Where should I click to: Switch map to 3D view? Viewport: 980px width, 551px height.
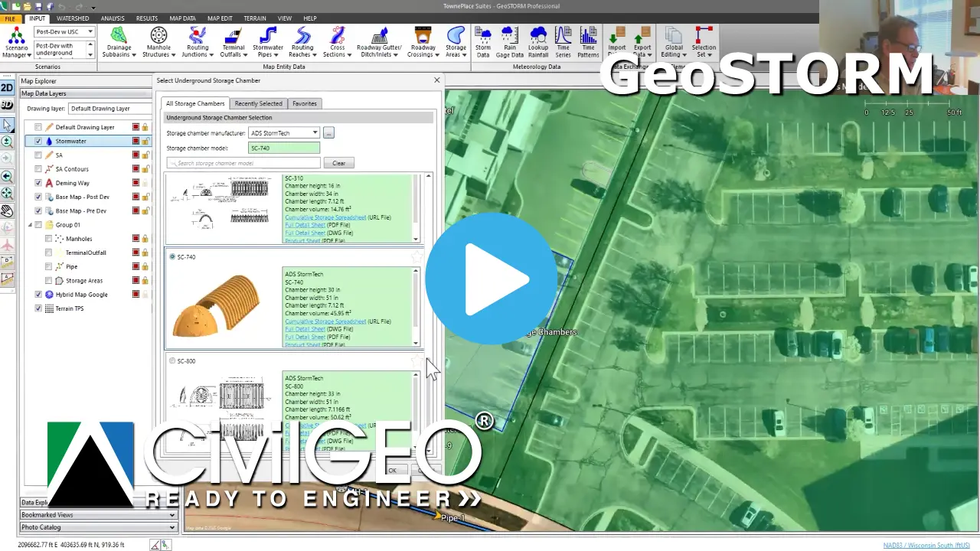click(x=7, y=105)
